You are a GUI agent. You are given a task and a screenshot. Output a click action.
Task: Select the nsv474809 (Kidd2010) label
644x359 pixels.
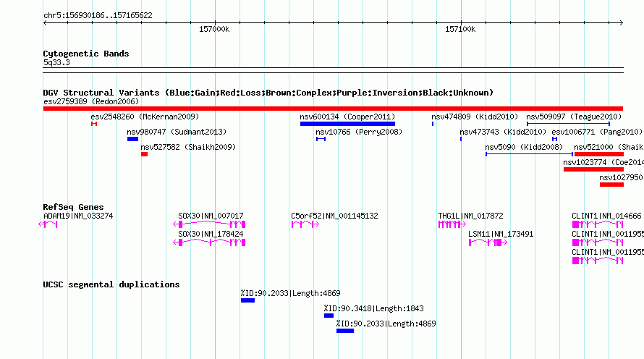(x=475, y=117)
